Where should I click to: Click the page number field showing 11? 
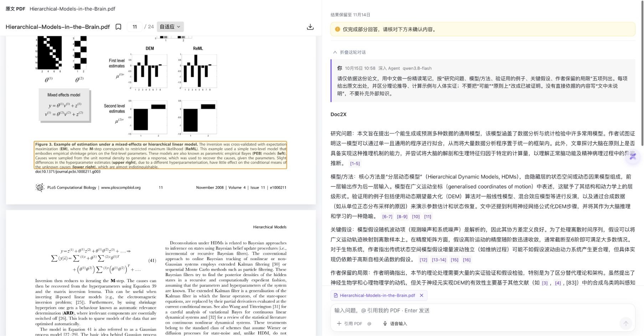135,27
